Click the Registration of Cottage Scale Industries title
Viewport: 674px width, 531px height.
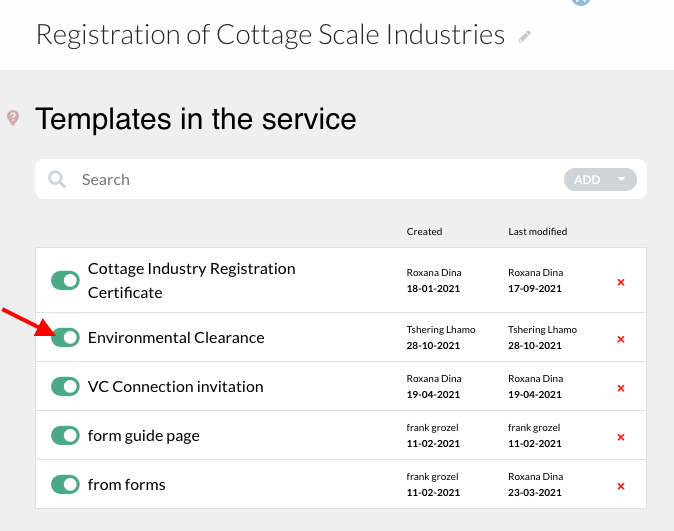(x=270, y=35)
